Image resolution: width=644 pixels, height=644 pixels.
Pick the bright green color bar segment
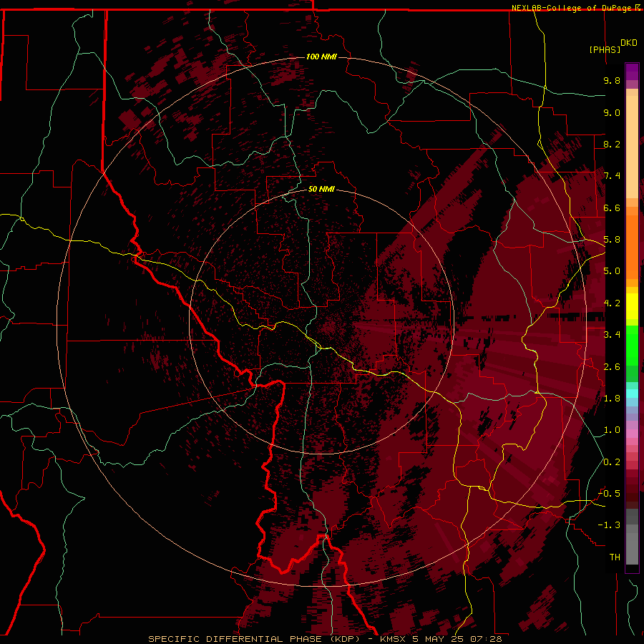[632, 345]
